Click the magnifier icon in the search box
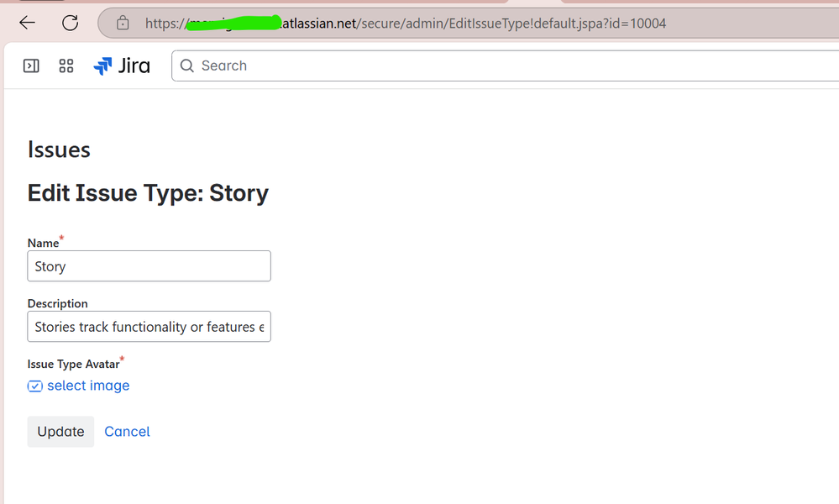Screen dimensions: 839x504 point(186,66)
